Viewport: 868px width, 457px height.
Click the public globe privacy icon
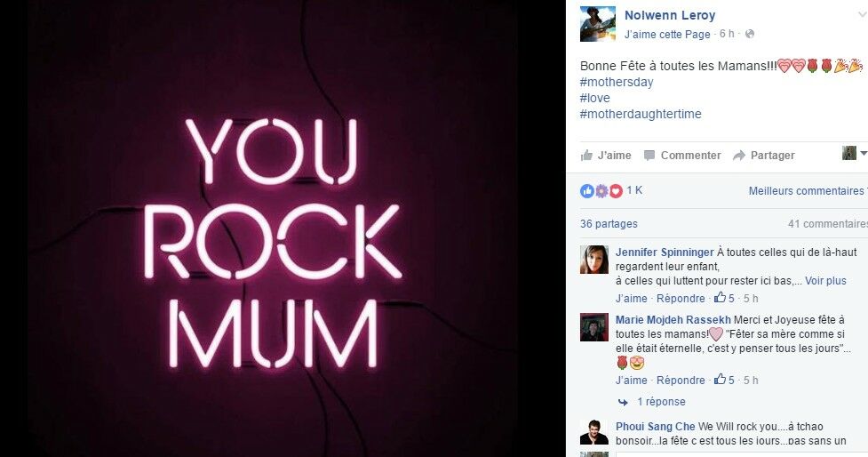point(750,34)
